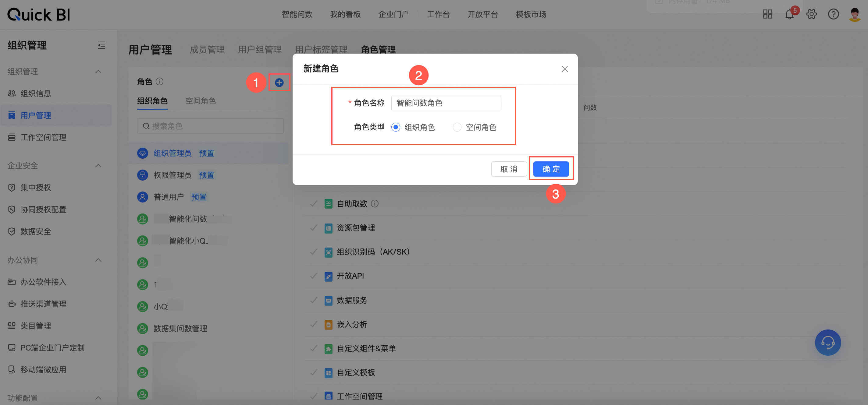
Task: Switch to the 用户标签管理 tab
Action: (x=321, y=50)
